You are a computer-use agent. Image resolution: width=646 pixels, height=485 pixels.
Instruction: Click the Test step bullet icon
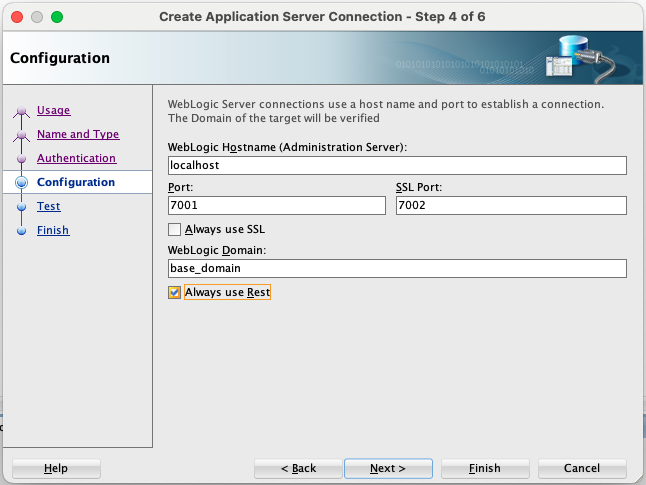pos(21,206)
